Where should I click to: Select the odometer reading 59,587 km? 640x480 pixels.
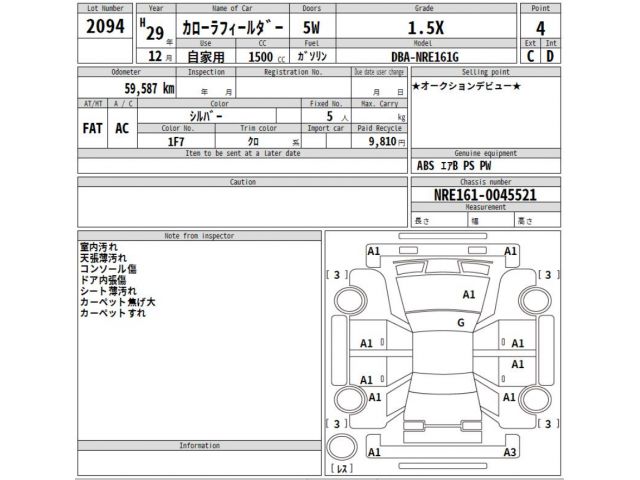click(x=149, y=88)
